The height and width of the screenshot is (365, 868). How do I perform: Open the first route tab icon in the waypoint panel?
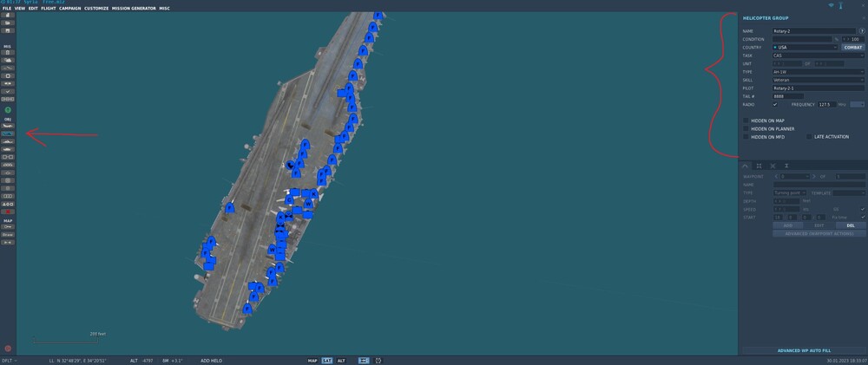pos(745,166)
